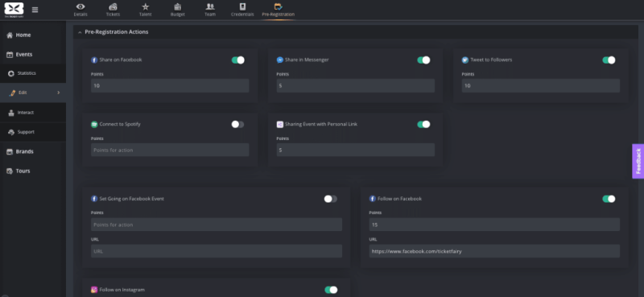Click the Follow on Facebook points field
Viewport: 644px width, 297px height.
(494, 225)
